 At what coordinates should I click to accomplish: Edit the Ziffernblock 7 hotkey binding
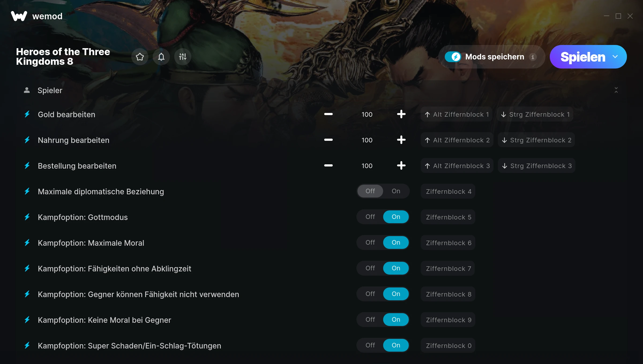(448, 268)
